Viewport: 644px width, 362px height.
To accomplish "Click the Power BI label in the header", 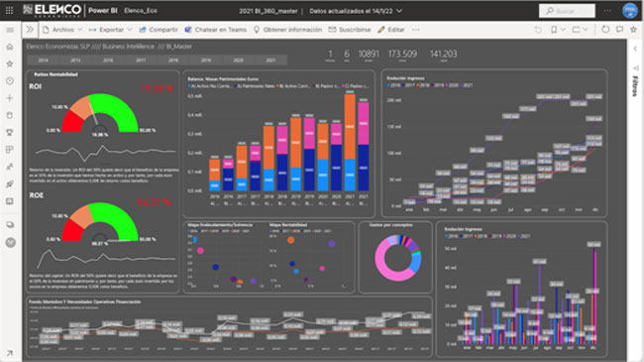I will pos(103,11).
